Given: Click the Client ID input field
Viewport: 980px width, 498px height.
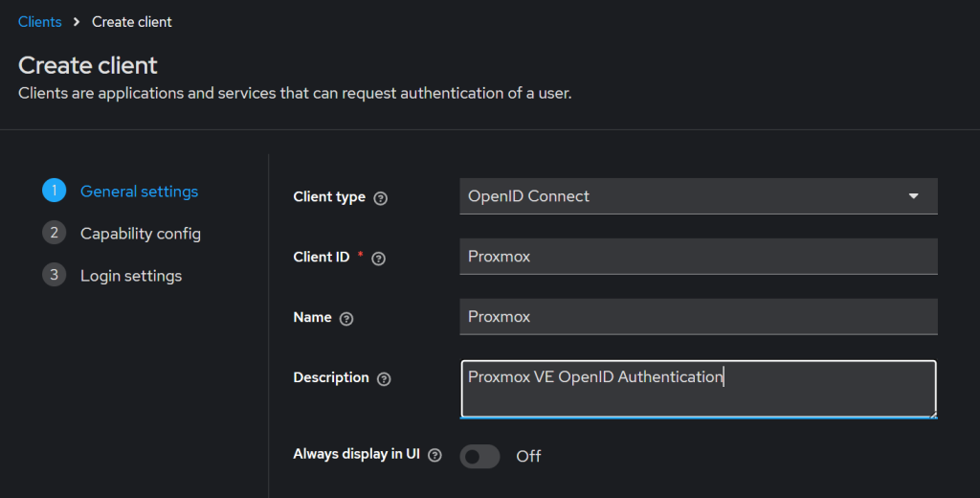Looking at the screenshot, I should (698, 257).
